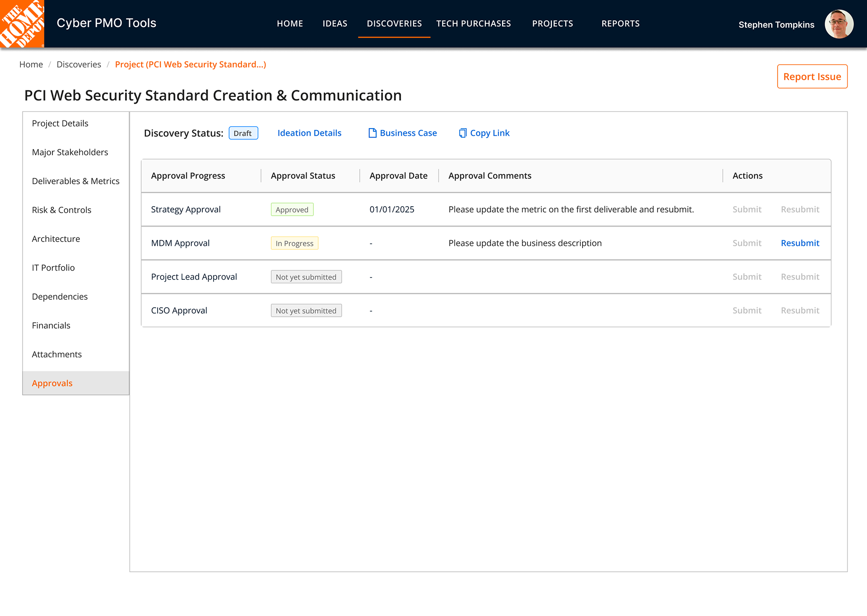This screenshot has width=867, height=616.
Task: Open the Reports menu item
Action: (x=620, y=23)
